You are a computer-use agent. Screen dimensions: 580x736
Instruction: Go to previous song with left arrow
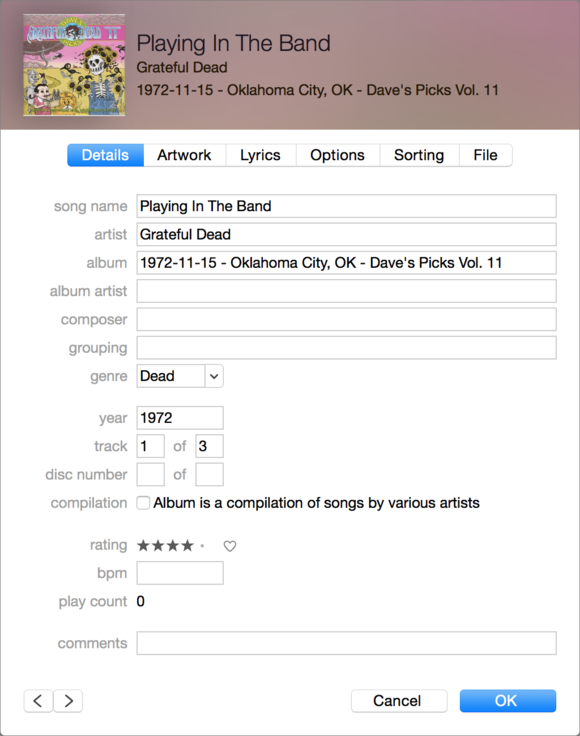coord(38,701)
